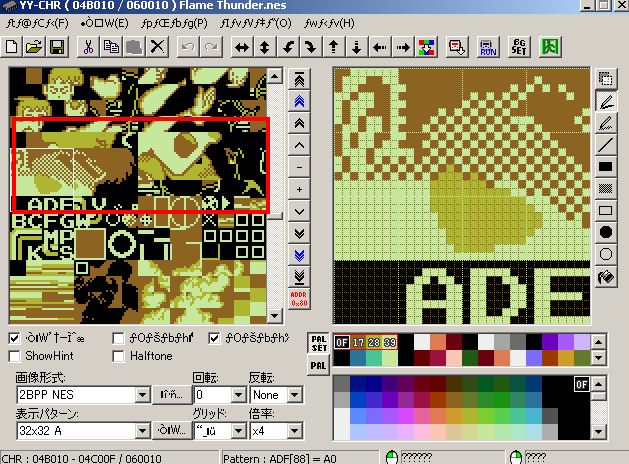Open the rotation dropdown showing 0
Viewport: 629px width, 464px height.
(x=238, y=395)
